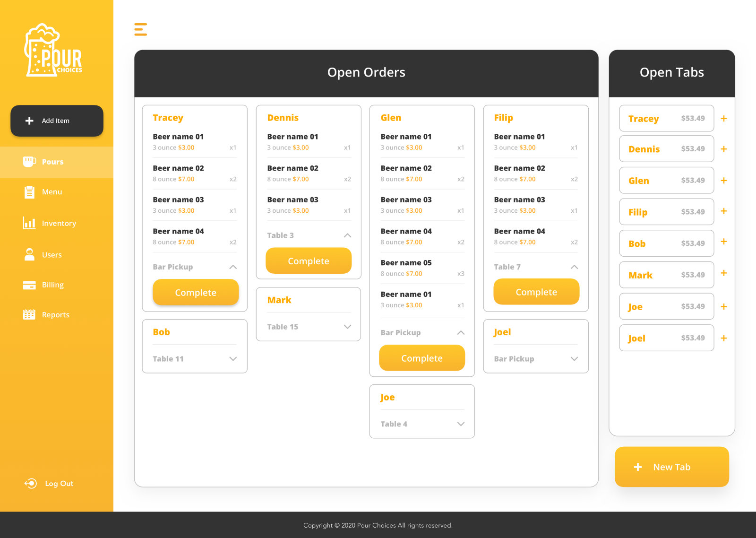Click Log Out link
This screenshot has width=756, height=538.
(59, 484)
